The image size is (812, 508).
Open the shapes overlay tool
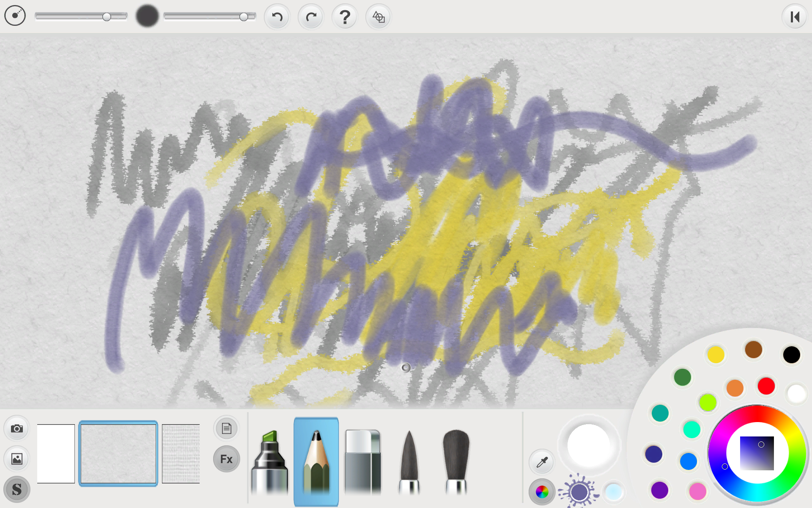click(x=379, y=17)
